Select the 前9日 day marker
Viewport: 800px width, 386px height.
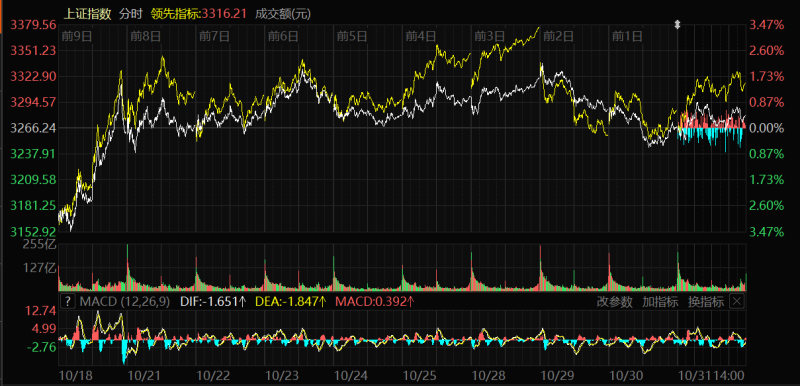click(x=77, y=36)
